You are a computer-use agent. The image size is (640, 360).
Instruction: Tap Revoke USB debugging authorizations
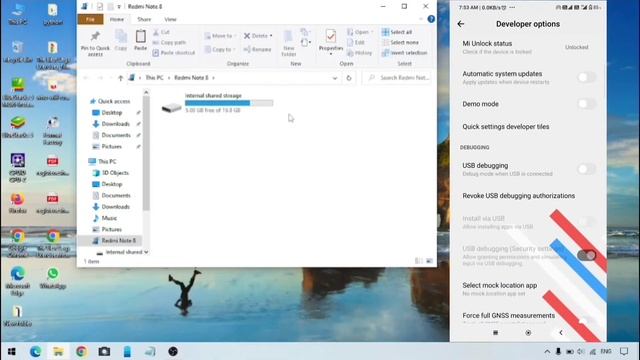[518, 196]
